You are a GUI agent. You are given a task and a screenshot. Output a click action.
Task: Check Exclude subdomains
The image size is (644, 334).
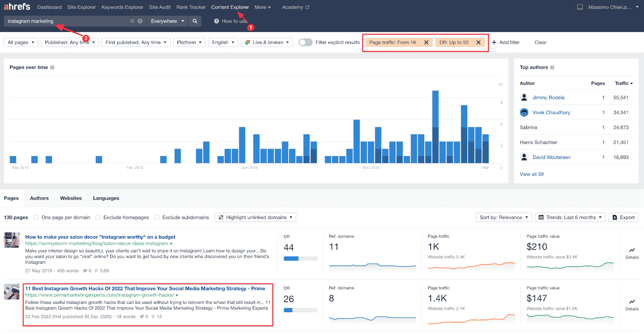(x=157, y=217)
